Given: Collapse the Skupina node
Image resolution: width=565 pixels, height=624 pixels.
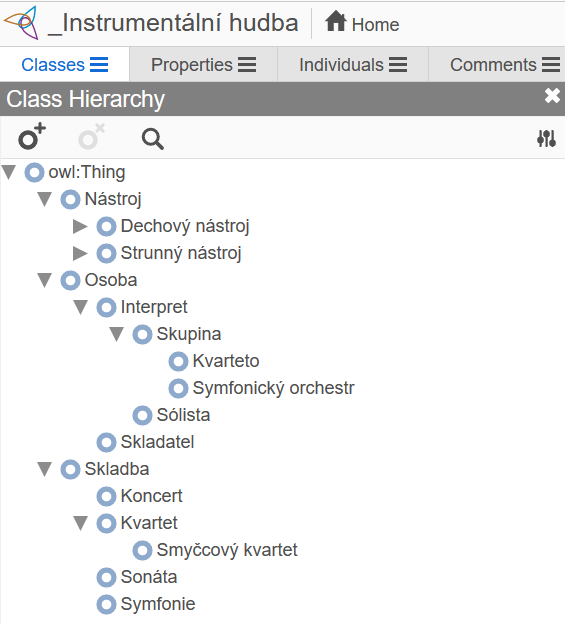Looking at the screenshot, I should tap(117, 334).
